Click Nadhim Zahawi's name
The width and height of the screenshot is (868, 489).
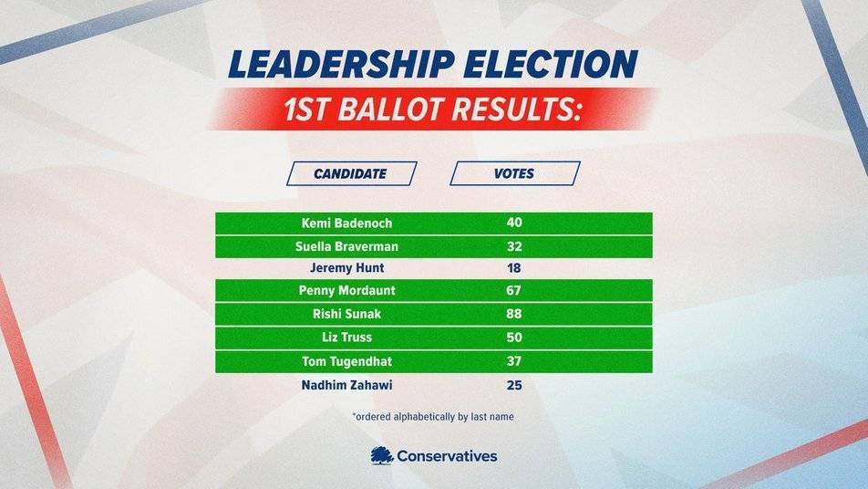tap(347, 385)
